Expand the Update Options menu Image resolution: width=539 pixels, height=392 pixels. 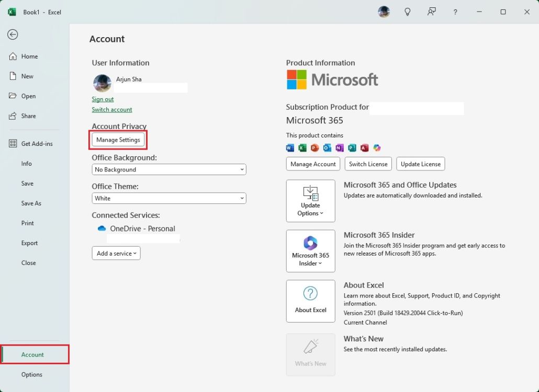click(310, 201)
